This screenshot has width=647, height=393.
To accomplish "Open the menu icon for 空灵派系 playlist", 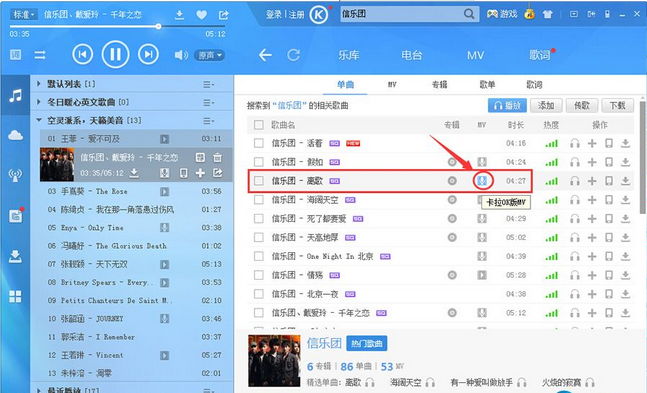I will (x=208, y=121).
